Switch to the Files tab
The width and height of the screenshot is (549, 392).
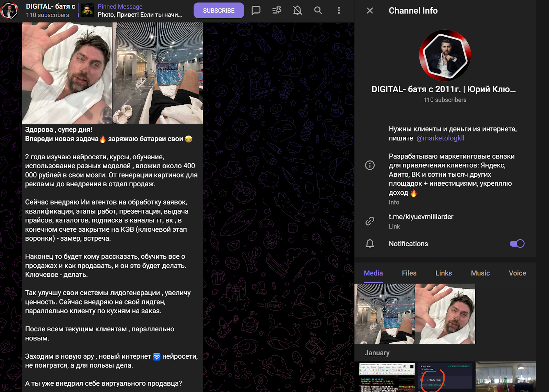tap(409, 273)
